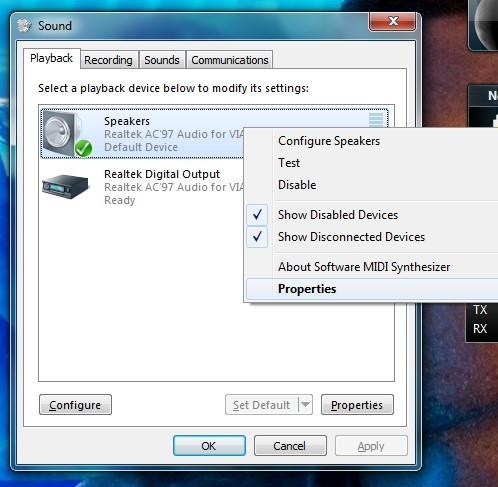Open the Communications tab
The height and width of the screenshot is (487, 498).
point(230,60)
